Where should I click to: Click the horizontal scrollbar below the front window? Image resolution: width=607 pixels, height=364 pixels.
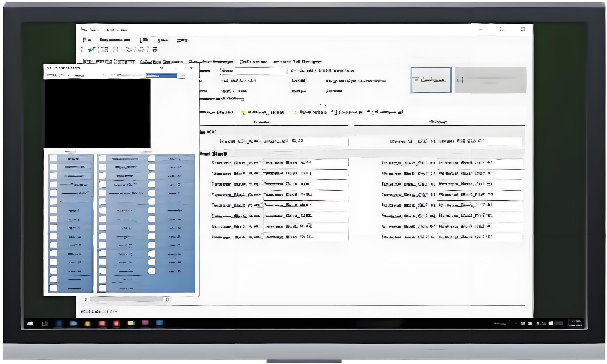pos(126,299)
